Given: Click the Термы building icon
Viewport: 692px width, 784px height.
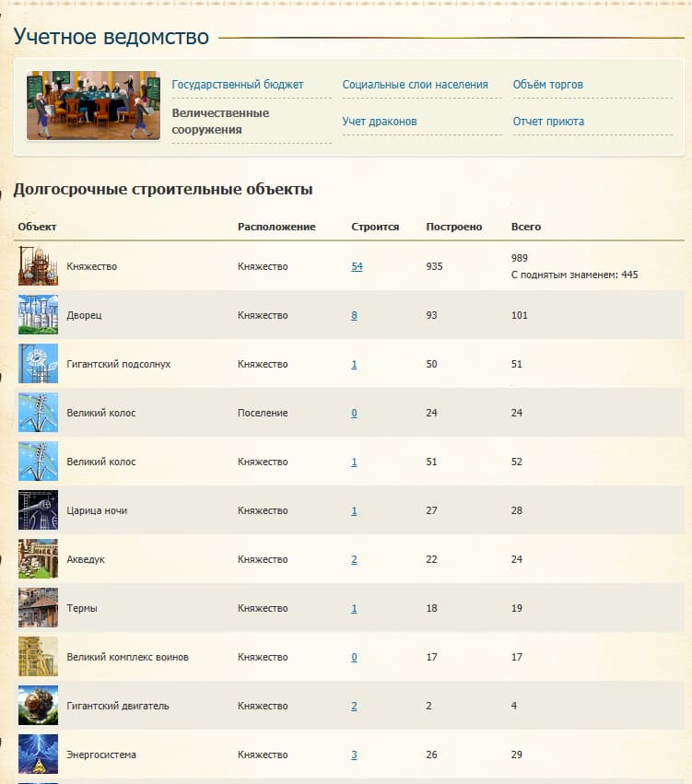Looking at the screenshot, I should click(x=38, y=608).
